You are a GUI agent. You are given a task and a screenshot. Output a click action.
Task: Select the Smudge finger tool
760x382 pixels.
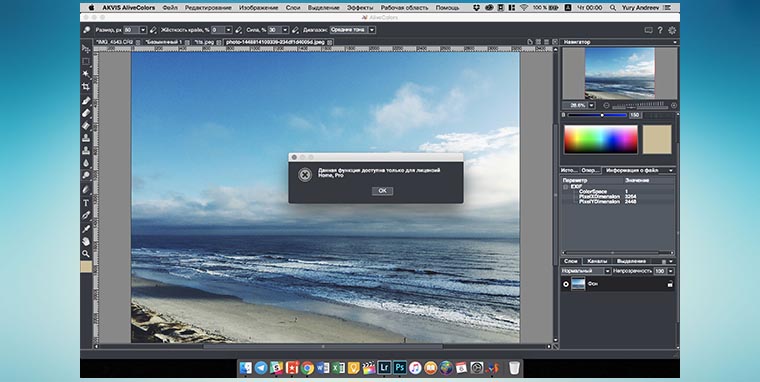click(86, 189)
